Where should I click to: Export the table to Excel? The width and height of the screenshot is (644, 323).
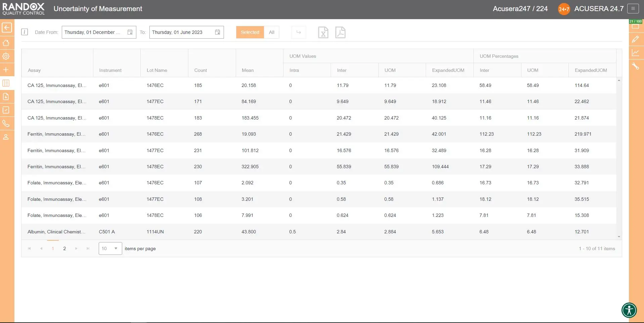coord(323,33)
